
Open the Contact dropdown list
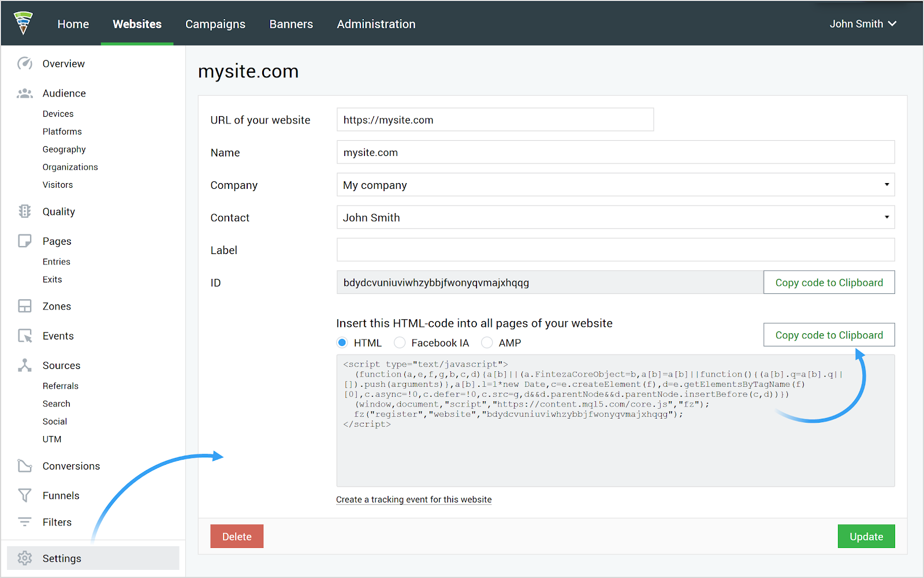(x=615, y=218)
